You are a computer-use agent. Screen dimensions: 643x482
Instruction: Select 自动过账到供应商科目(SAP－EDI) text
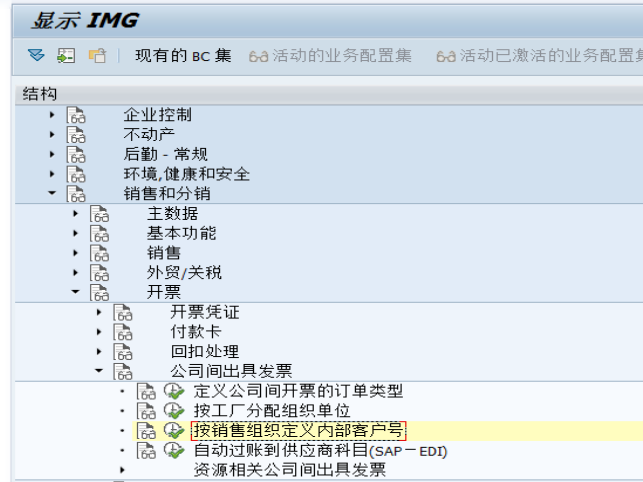tap(320, 450)
